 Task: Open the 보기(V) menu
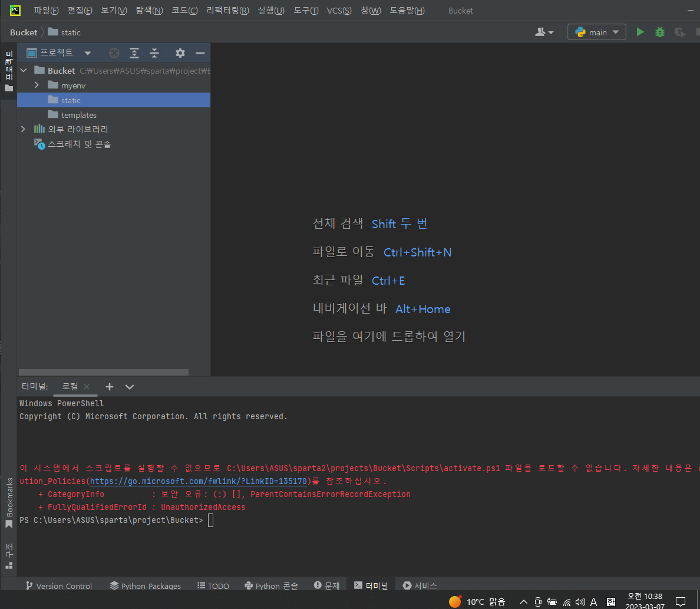[114, 10]
